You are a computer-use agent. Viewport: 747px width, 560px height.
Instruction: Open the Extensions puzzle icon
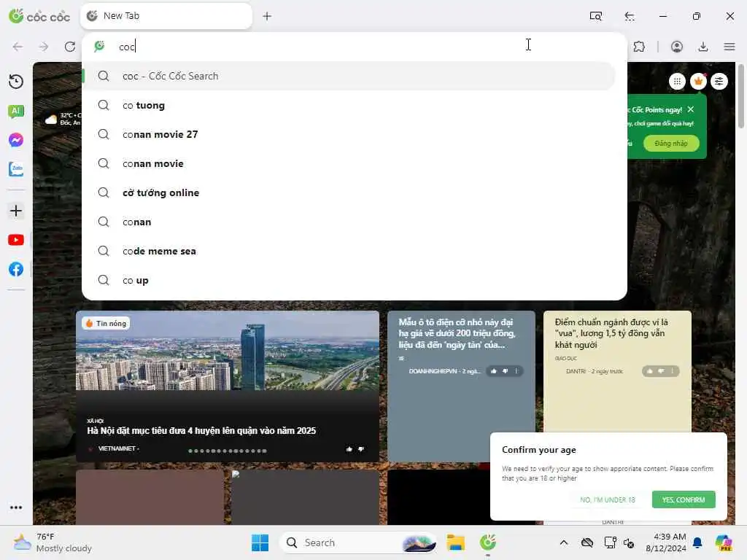coord(639,47)
